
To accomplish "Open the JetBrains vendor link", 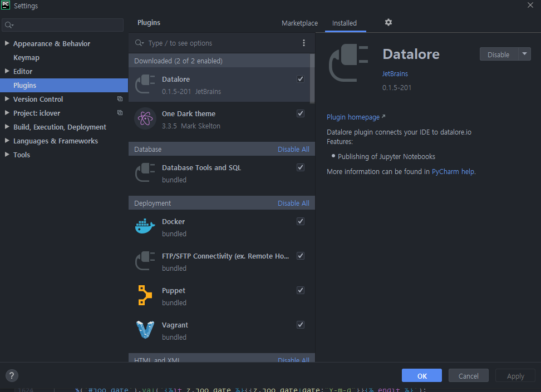I will 395,74.
